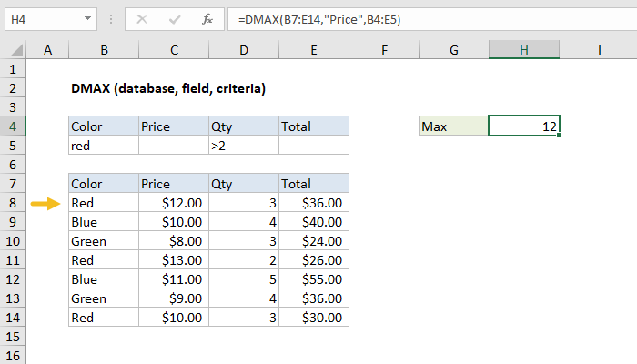Expand the Name Box dropdown arrow
This screenshot has width=637, height=364.
pyautogui.click(x=87, y=19)
